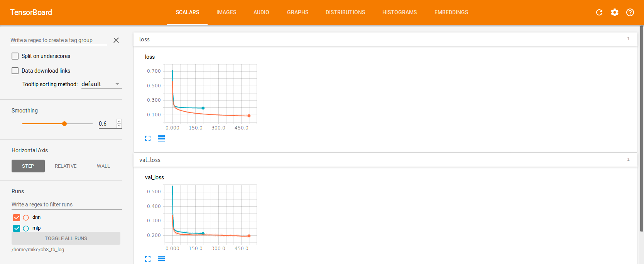Select only the mlp run radio circle
644x264 pixels.
click(x=26, y=228)
